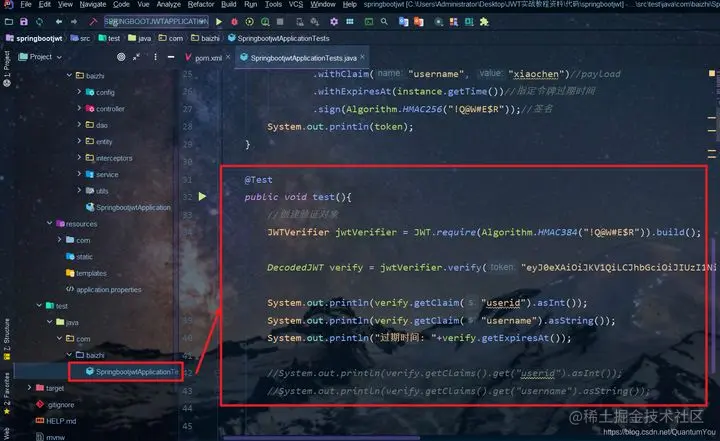Toggle the 2: Favorites side tool window
Viewport: 720px width, 441px height.
tap(6, 393)
